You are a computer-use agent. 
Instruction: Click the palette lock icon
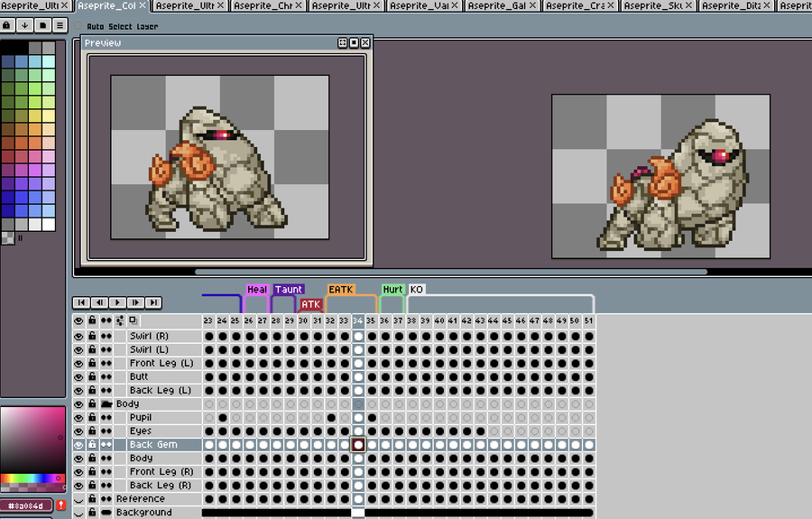pos(6,25)
